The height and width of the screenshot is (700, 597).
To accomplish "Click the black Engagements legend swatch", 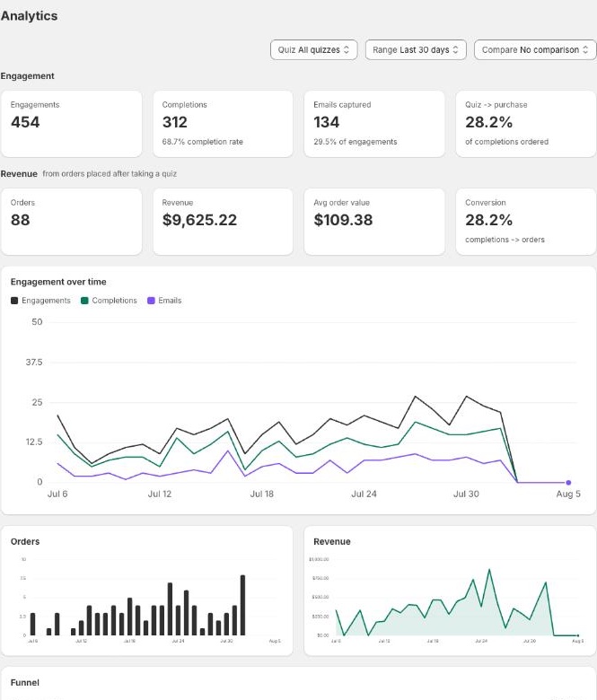I will click(14, 301).
